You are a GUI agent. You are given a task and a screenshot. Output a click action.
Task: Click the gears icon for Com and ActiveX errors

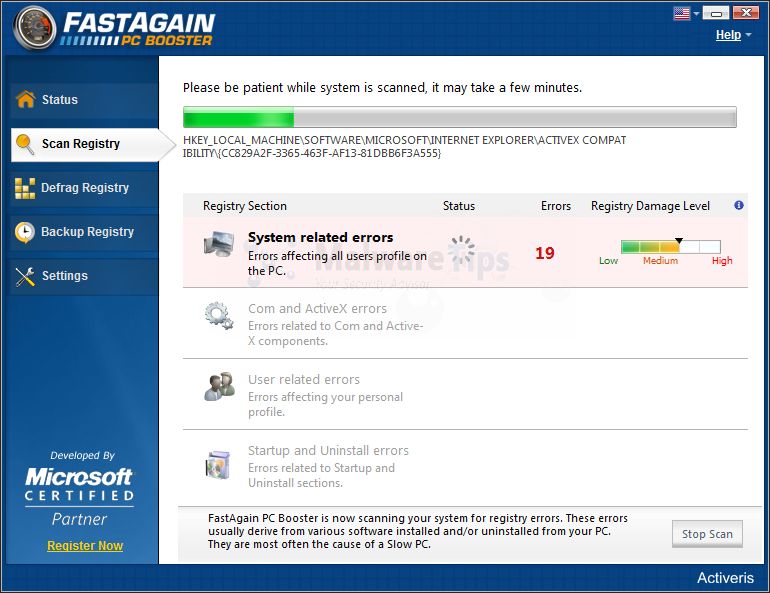[219, 315]
